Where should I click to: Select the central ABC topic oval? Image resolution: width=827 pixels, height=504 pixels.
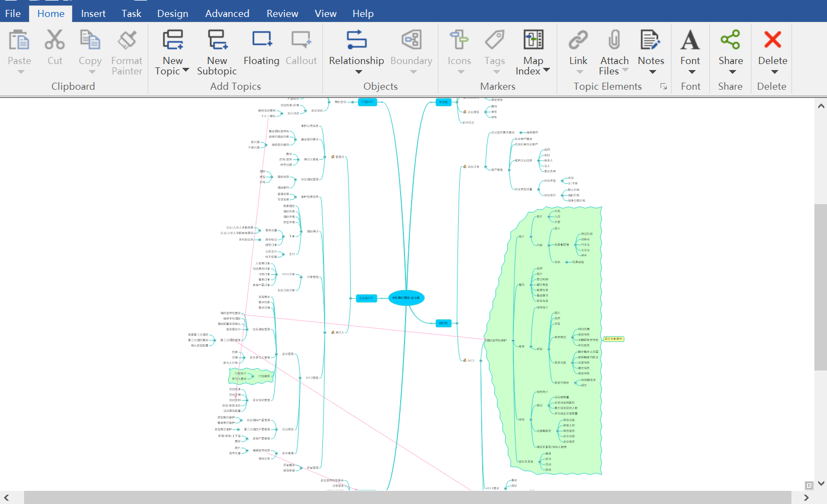point(406,298)
